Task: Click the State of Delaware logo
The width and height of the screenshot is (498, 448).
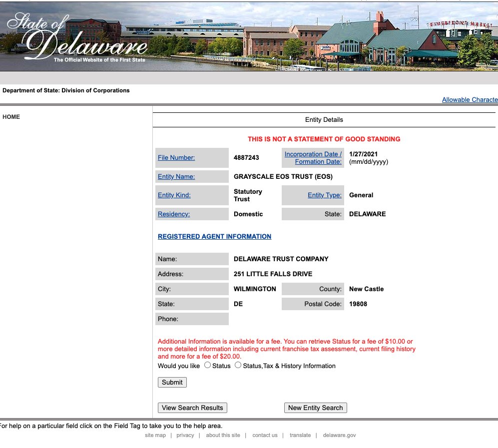Action: (77, 37)
